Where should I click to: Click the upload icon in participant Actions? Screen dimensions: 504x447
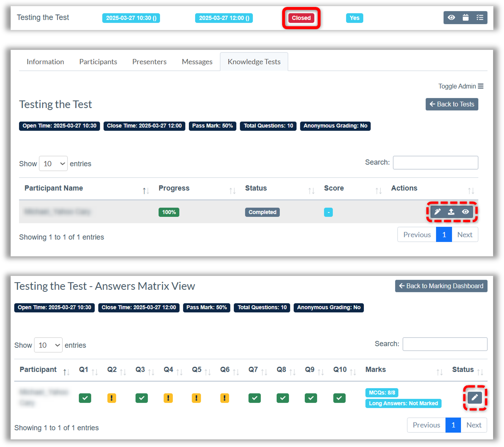451,212
